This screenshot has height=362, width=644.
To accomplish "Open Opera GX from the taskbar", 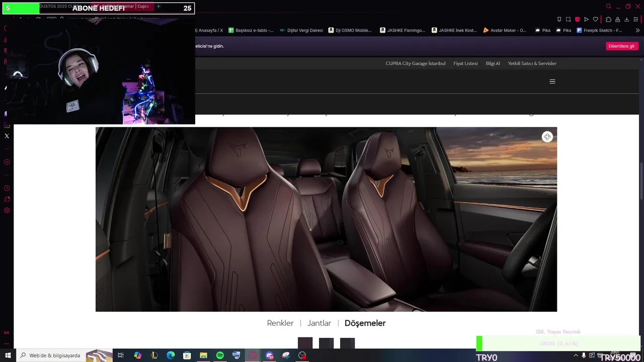I will click(x=253, y=355).
